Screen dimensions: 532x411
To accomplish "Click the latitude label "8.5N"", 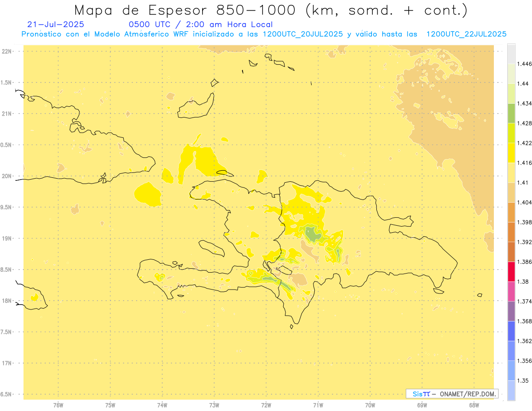I will pyautogui.click(x=7, y=270).
